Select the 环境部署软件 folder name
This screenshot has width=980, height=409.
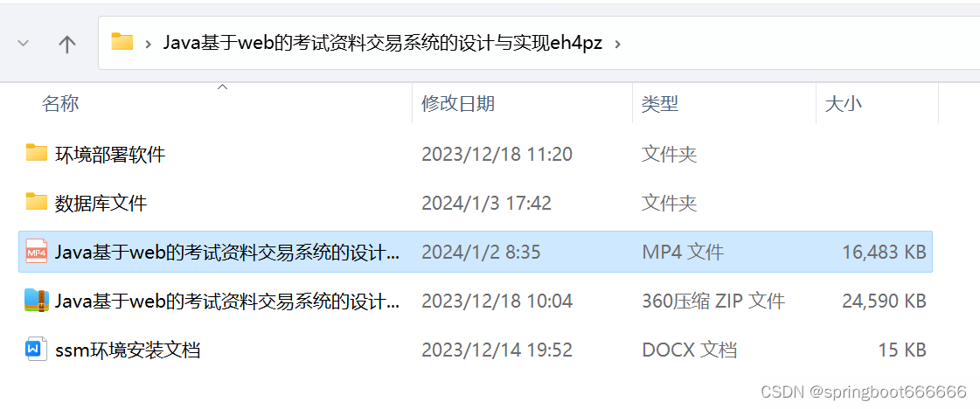(110, 154)
